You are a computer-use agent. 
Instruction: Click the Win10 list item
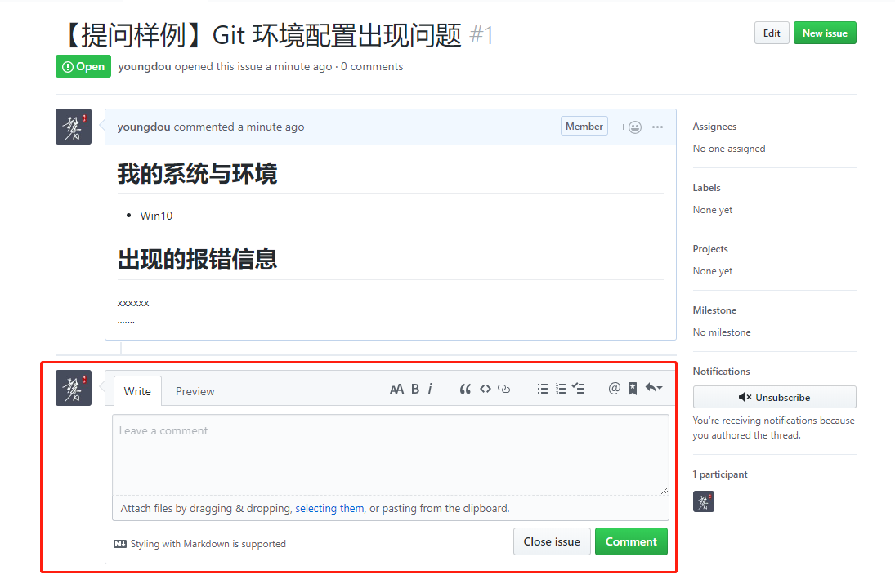tap(156, 216)
